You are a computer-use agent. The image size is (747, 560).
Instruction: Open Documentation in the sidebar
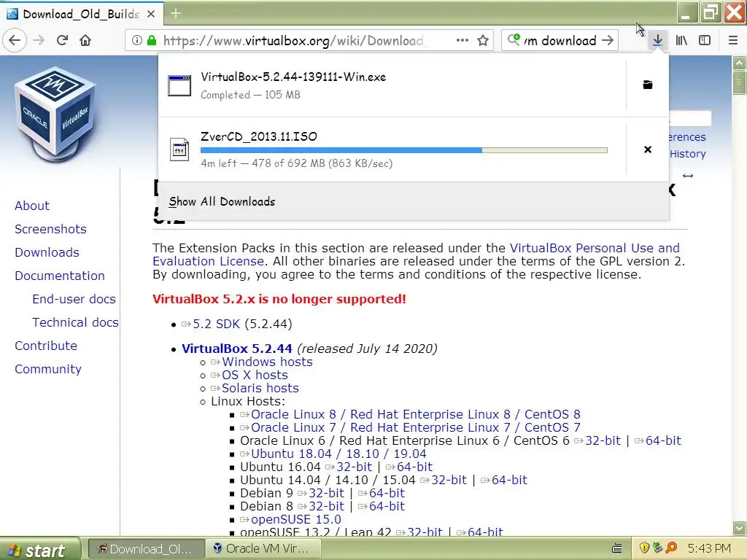point(60,276)
